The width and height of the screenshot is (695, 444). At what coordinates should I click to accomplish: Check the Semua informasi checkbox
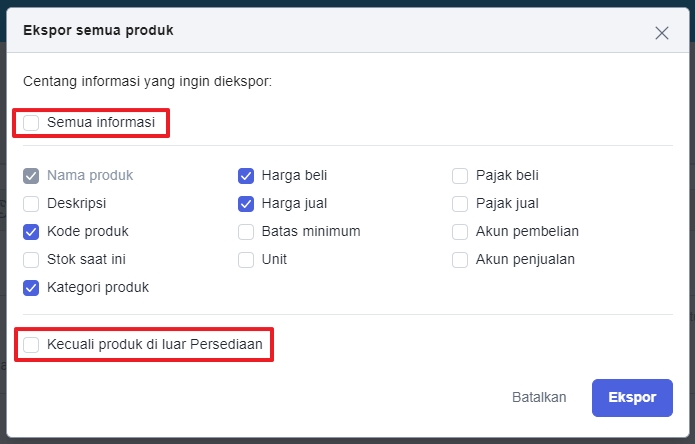click(32, 123)
